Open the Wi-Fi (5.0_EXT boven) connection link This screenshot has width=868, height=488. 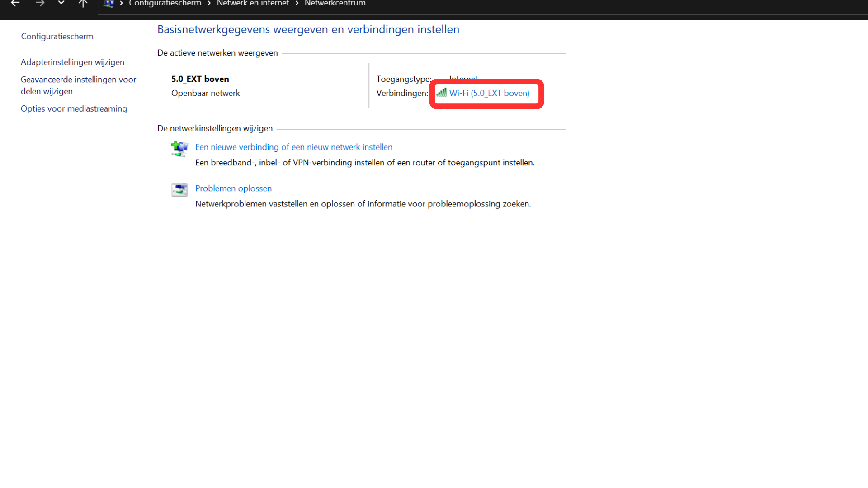click(490, 93)
